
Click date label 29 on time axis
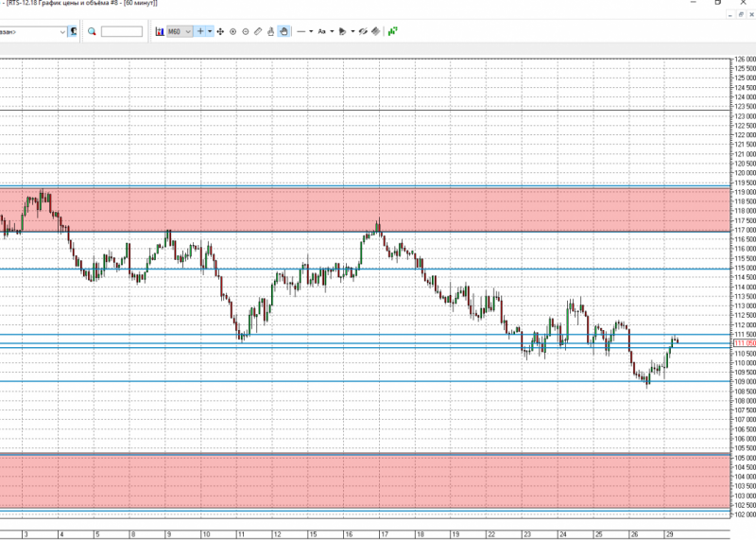tap(669, 534)
